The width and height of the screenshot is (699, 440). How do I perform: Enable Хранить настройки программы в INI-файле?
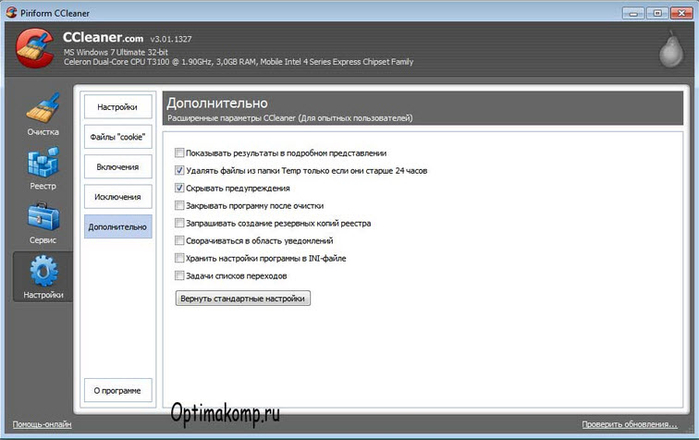179,258
